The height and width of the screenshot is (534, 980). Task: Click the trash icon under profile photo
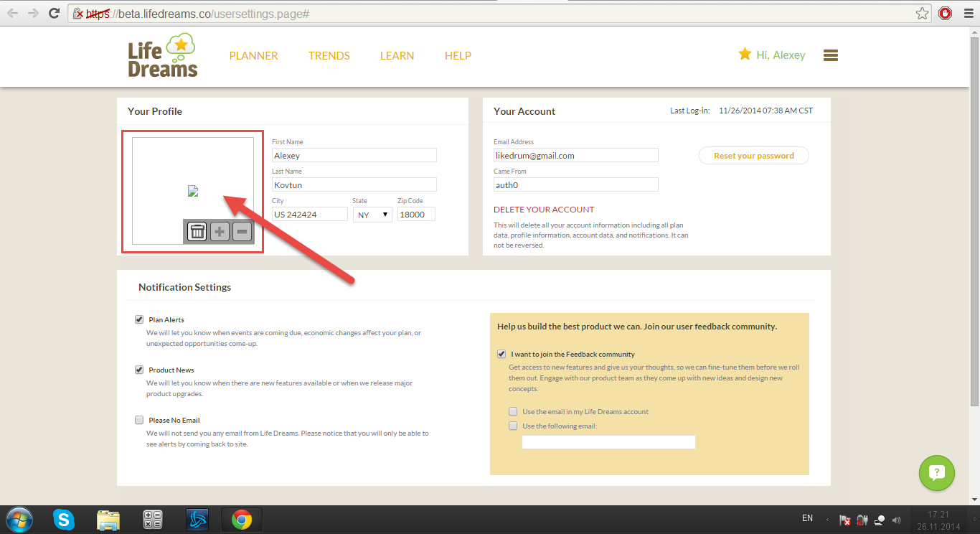197,231
